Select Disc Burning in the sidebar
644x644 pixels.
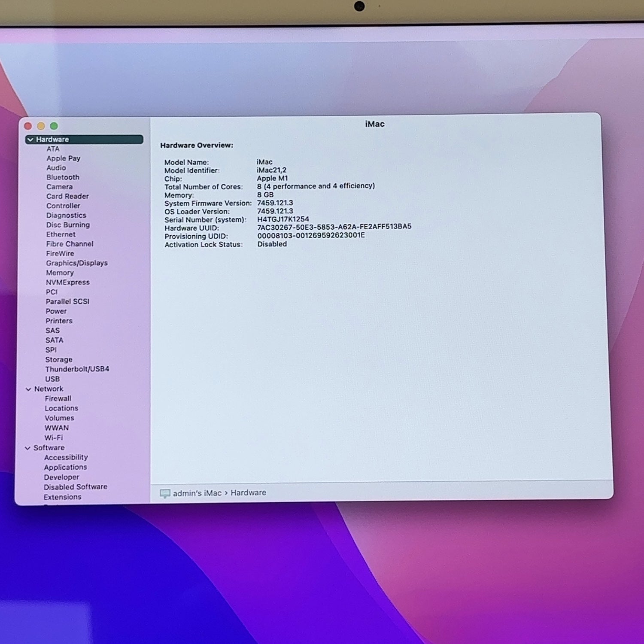(x=68, y=225)
